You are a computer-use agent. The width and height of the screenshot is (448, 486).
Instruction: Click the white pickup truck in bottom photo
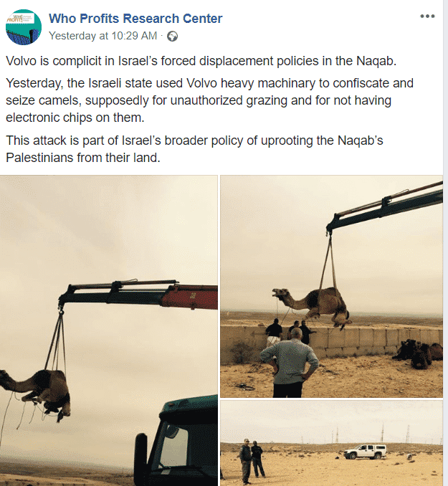(x=366, y=452)
